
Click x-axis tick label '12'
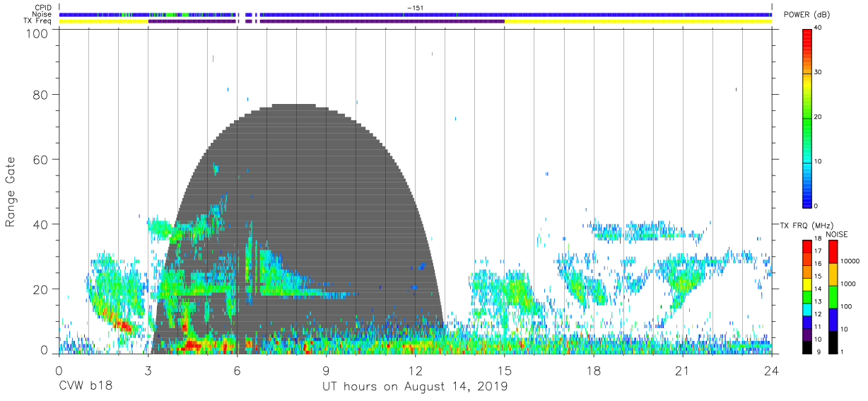pyautogui.click(x=415, y=371)
